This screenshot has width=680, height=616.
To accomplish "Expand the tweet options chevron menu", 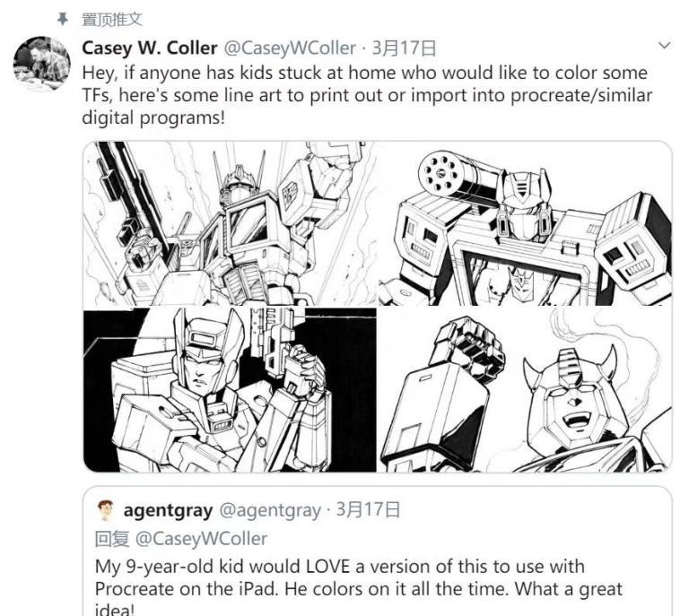I will 664,46.
